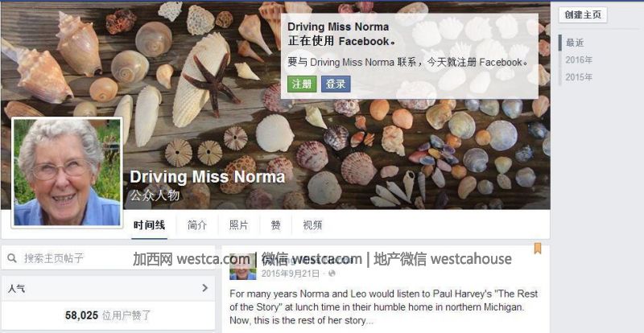Open the 2015年9月21日 post date link
The height and width of the screenshot is (333, 644).
[x=291, y=273]
